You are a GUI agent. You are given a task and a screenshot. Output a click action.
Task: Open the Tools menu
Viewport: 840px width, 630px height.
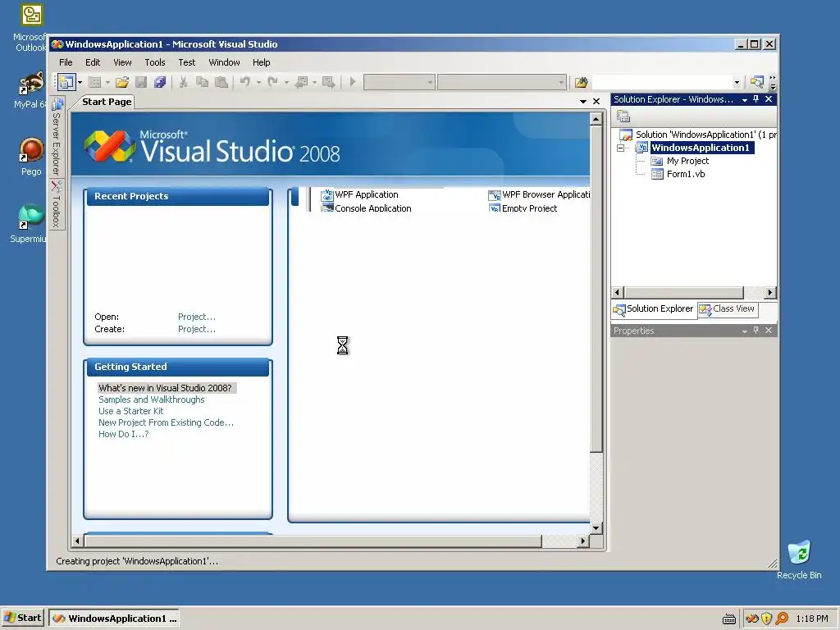pyautogui.click(x=155, y=62)
